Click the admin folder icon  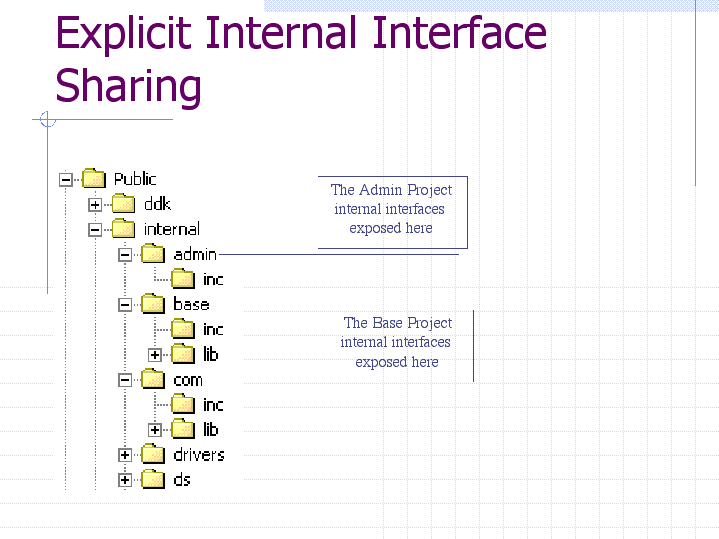point(153,254)
